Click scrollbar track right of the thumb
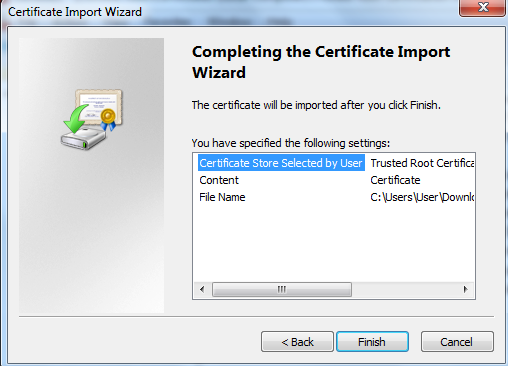 coord(405,289)
